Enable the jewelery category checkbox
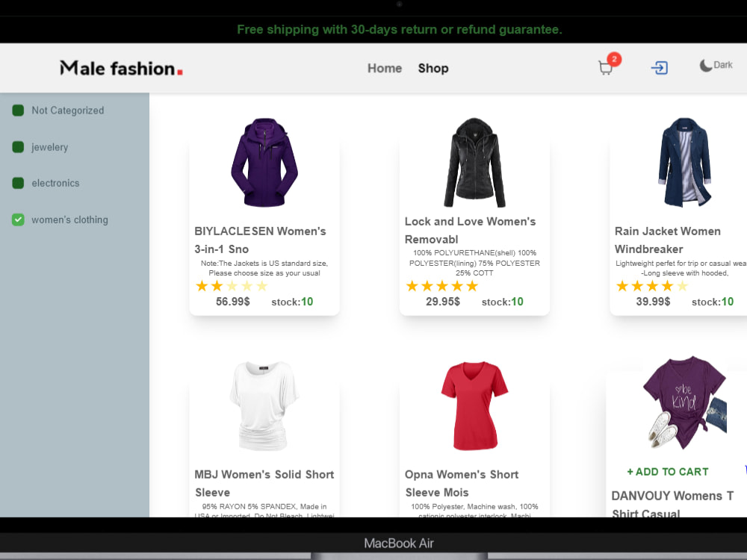 click(x=18, y=147)
